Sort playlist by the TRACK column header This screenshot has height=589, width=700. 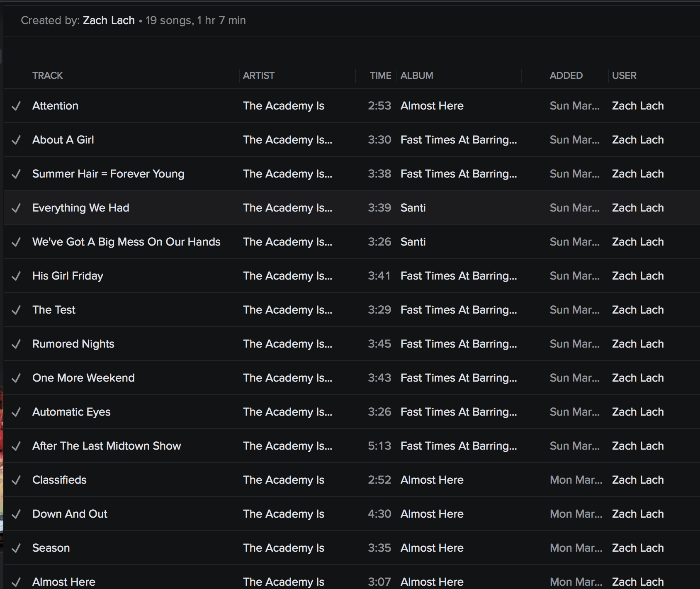pyautogui.click(x=48, y=75)
